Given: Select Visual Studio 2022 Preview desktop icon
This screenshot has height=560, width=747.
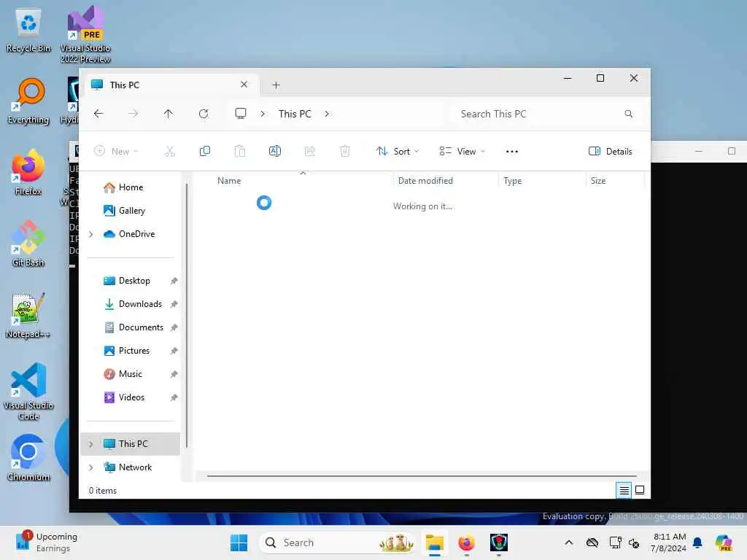Looking at the screenshot, I should (x=85, y=34).
